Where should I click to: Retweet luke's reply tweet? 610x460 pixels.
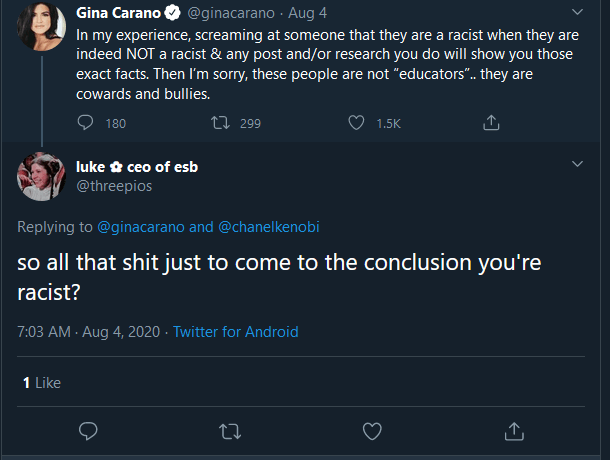click(x=231, y=430)
